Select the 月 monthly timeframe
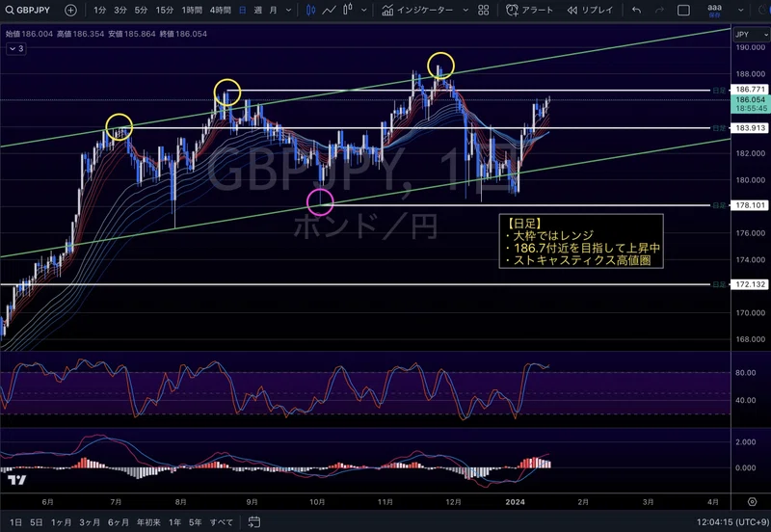The image size is (771, 532). [274, 10]
